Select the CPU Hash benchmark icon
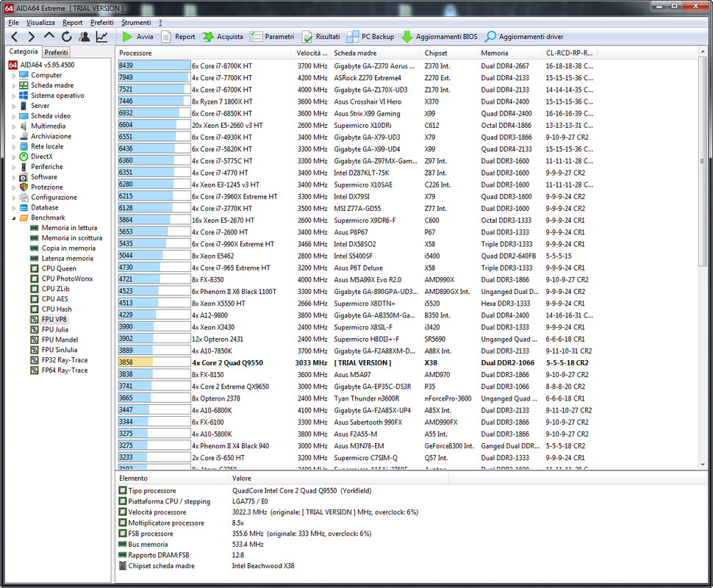Viewport: 713px width, 588px height. [x=35, y=309]
